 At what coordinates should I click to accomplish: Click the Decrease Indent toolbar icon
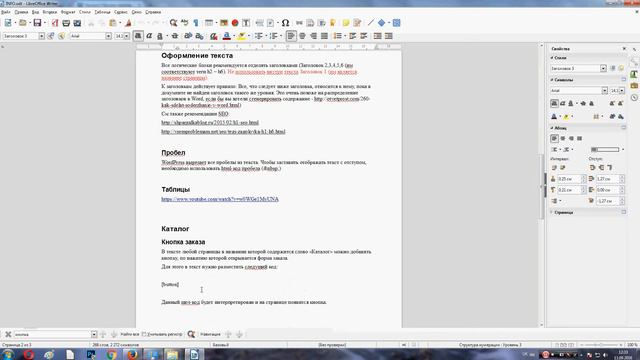pyautogui.click(x=389, y=36)
